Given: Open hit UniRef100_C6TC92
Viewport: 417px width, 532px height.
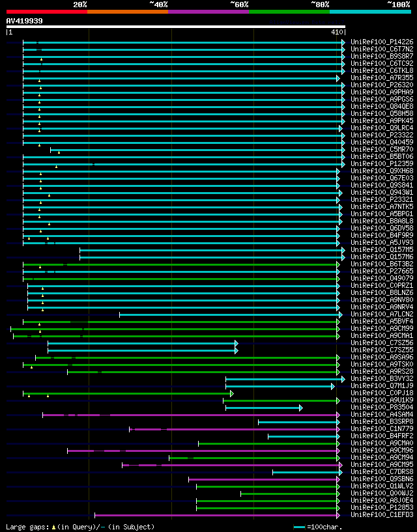Looking at the screenshot, I should click(x=382, y=63).
